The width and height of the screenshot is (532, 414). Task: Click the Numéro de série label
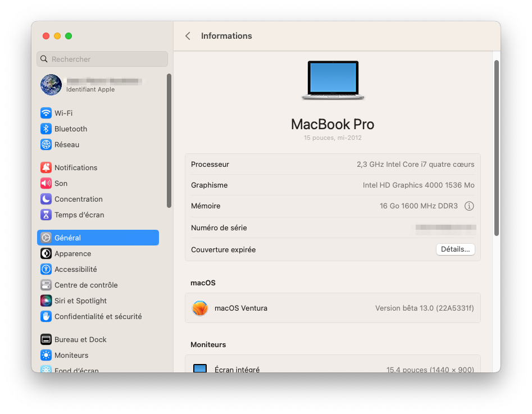[x=219, y=228]
